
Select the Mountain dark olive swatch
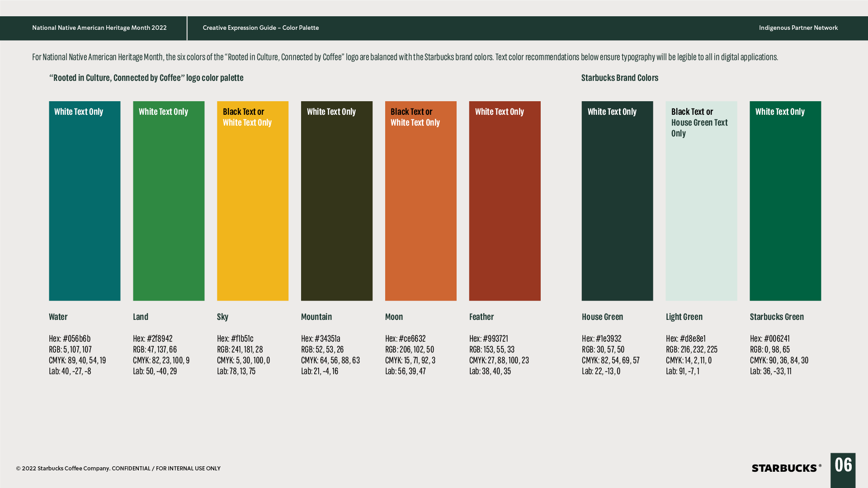point(337,201)
